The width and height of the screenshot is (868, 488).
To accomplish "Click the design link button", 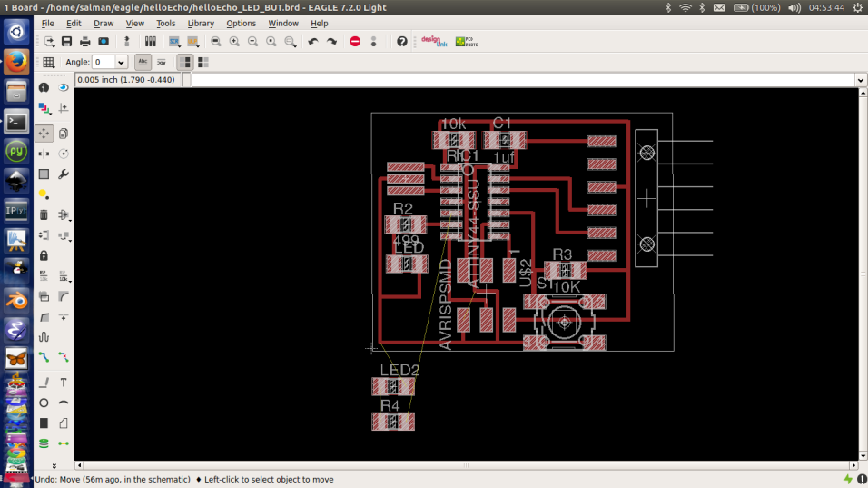I will [x=432, y=42].
